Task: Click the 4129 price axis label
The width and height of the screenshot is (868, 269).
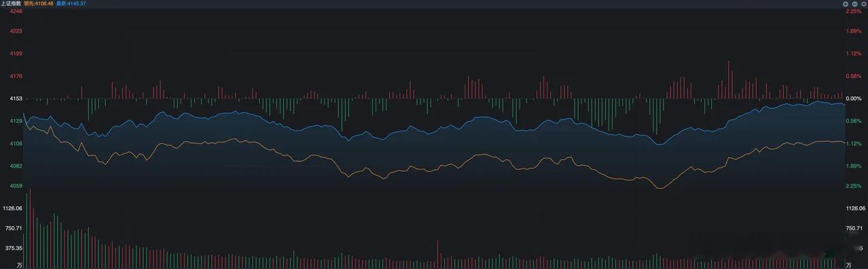Action: 16,121
